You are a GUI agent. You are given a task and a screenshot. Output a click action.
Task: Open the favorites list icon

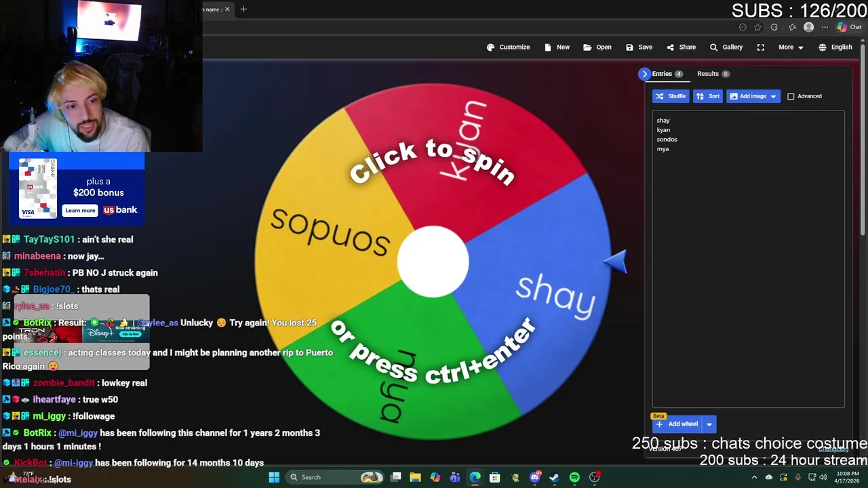(792, 27)
